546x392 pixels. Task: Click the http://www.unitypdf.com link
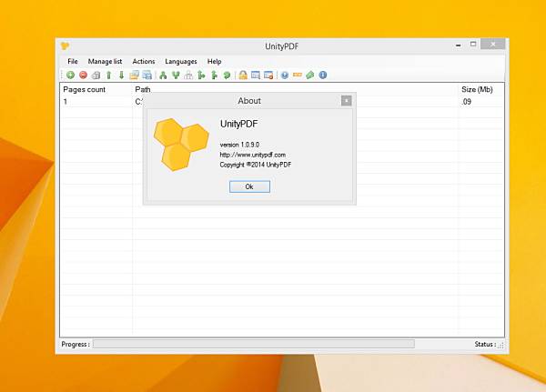252,155
